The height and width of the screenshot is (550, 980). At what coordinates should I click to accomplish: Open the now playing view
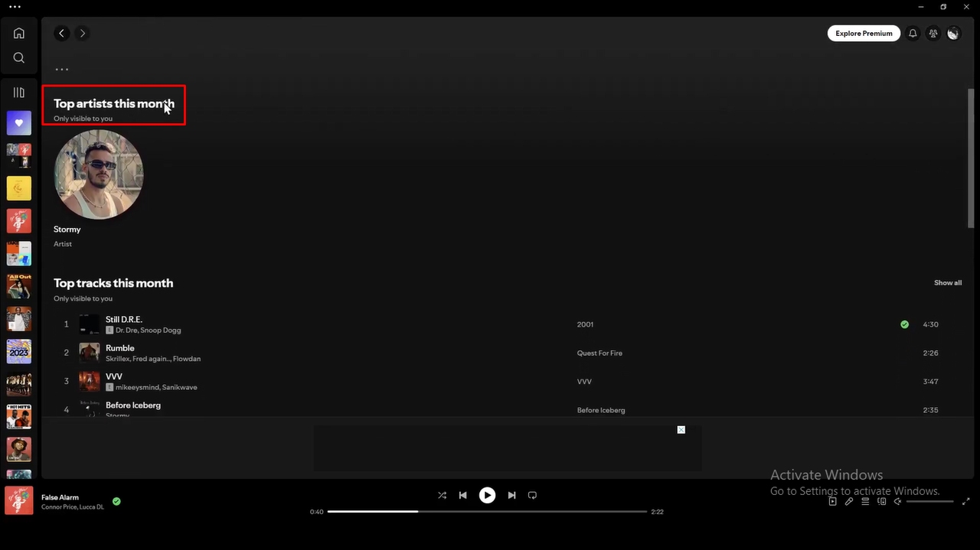pyautogui.click(x=832, y=501)
